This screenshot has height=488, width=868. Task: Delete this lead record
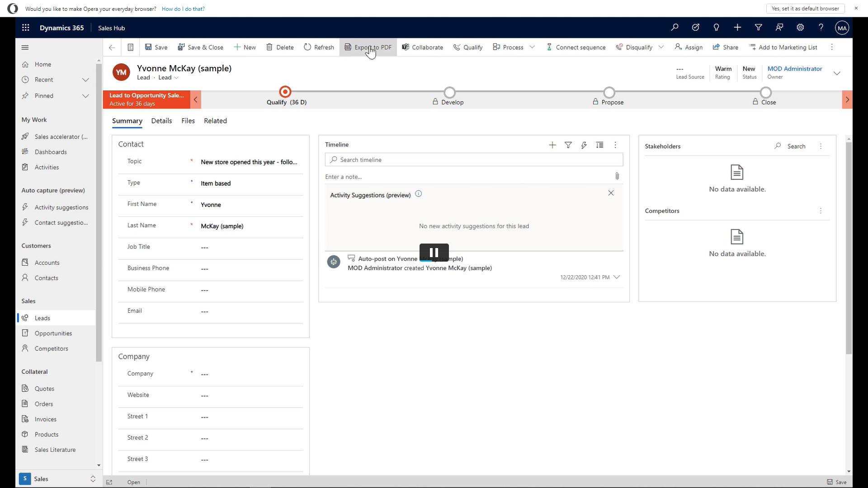pos(280,47)
